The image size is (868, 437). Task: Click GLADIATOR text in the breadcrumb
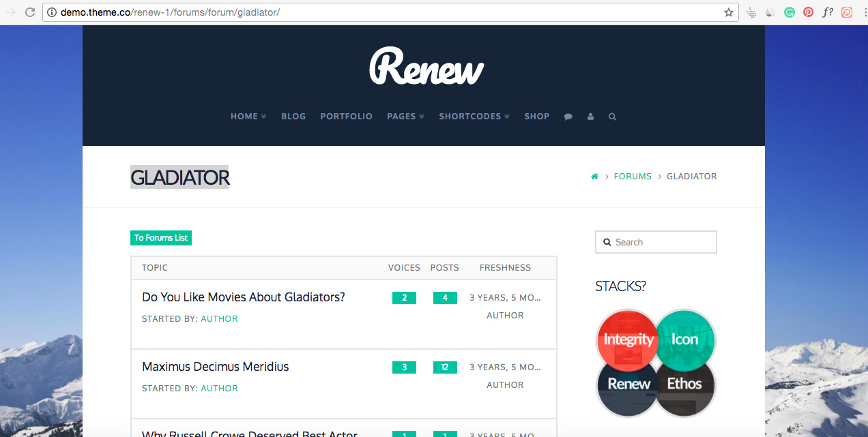(x=692, y=177)
